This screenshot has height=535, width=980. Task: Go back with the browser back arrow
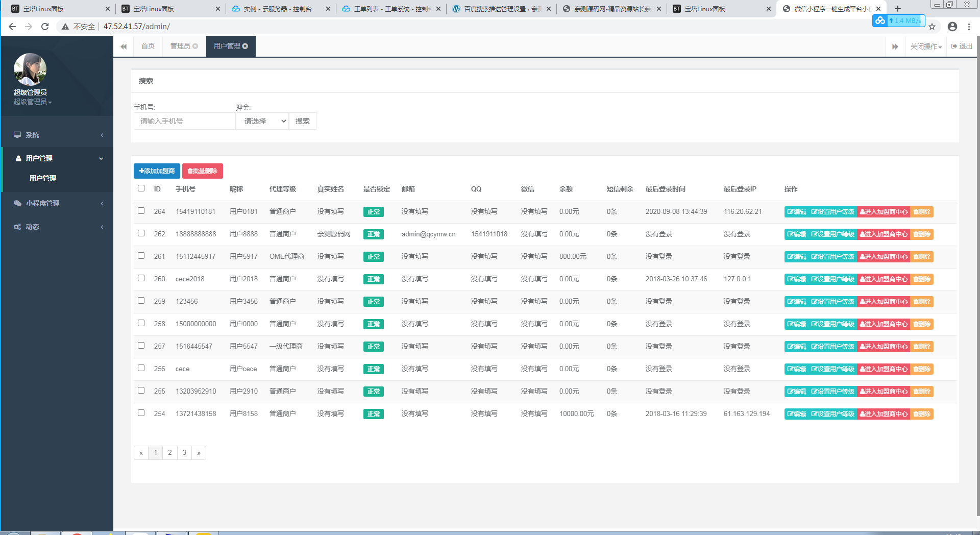(x=12, y=27)
